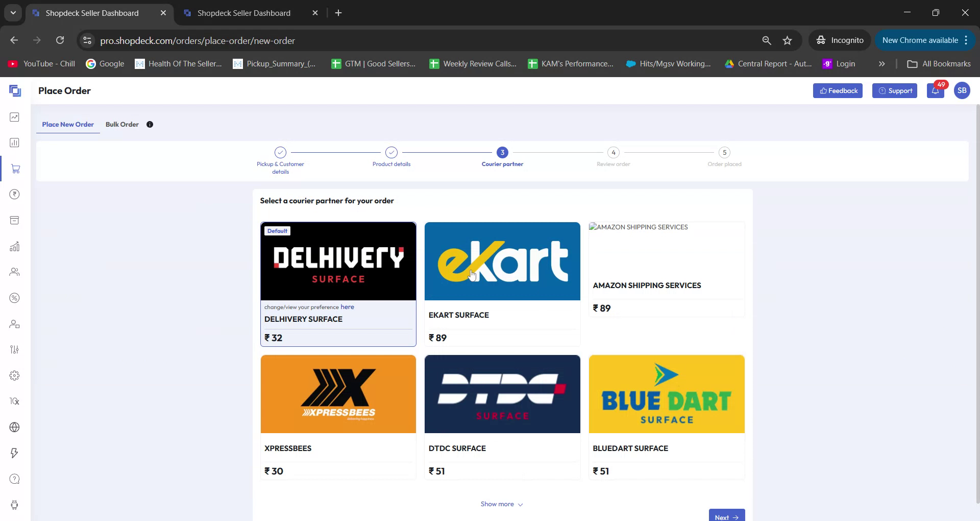This screenshot has width=980, height=521.
Task: Select the Place New Order tab
Action: click(68, 124)
